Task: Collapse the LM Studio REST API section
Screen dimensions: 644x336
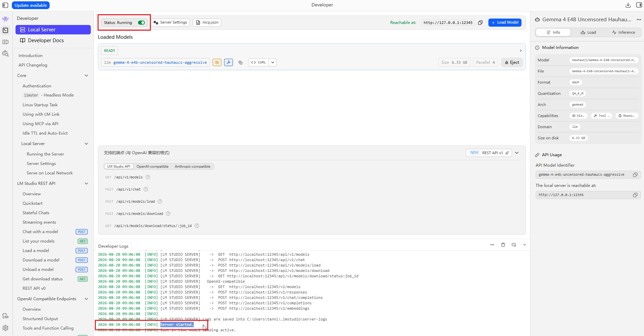Action: [x=86, y=184]
